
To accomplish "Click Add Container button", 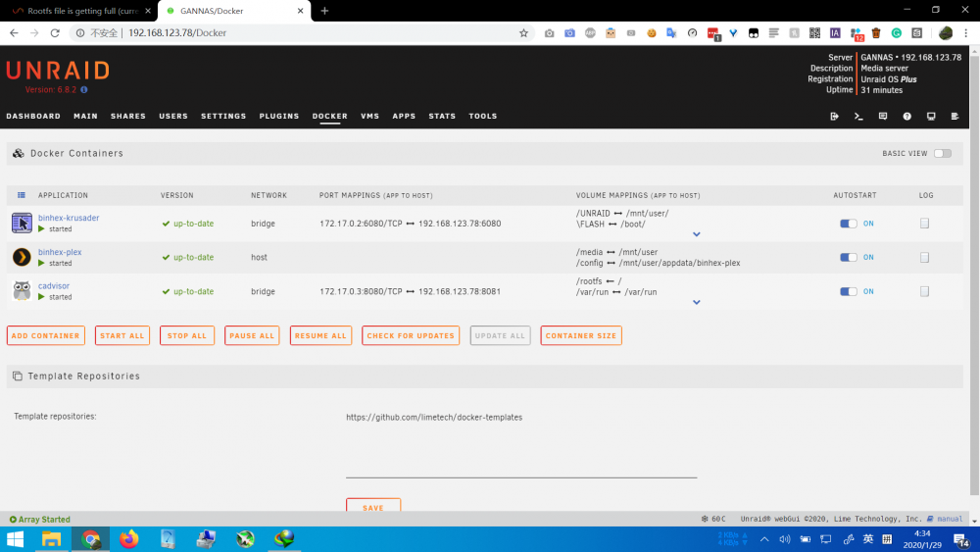I will [x=46, y=335].
